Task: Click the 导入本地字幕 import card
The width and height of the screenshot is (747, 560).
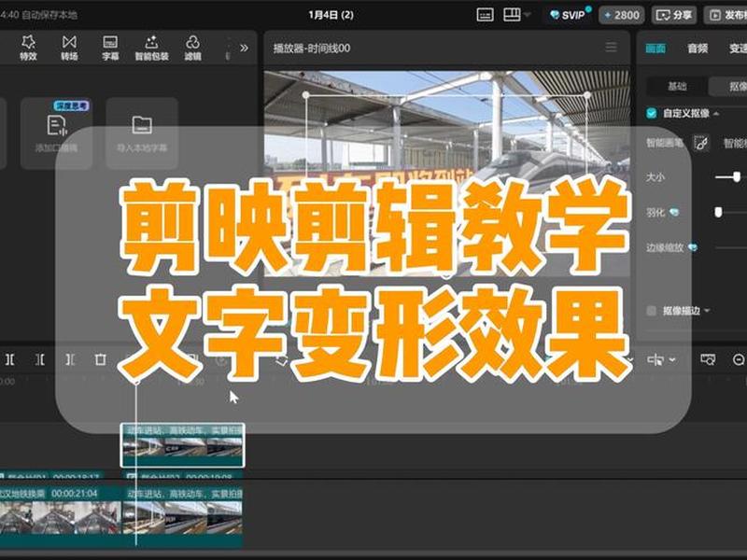Action: [x=142, y=133]
